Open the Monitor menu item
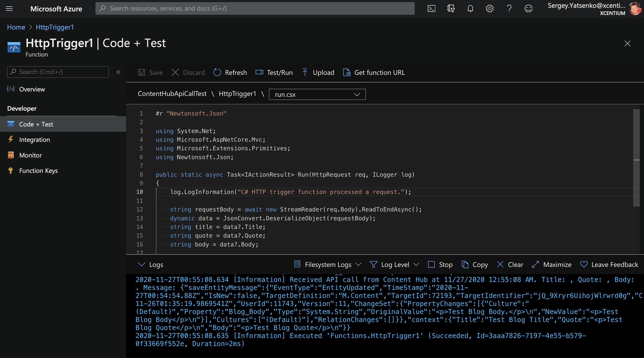 pyautogui.click(x=31, y=155)
